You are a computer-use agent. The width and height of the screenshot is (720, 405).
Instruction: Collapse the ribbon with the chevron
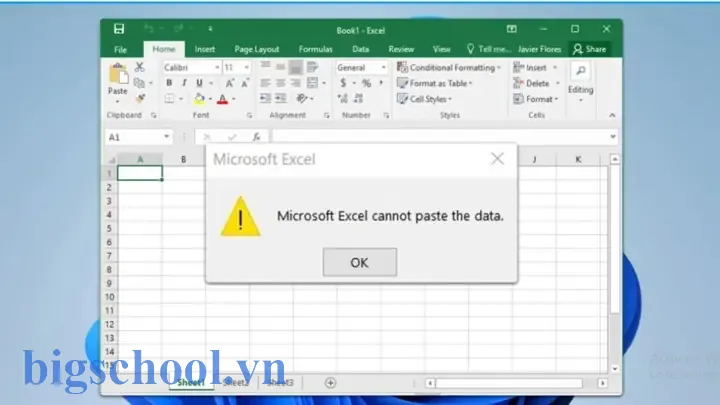pos(612,115)
